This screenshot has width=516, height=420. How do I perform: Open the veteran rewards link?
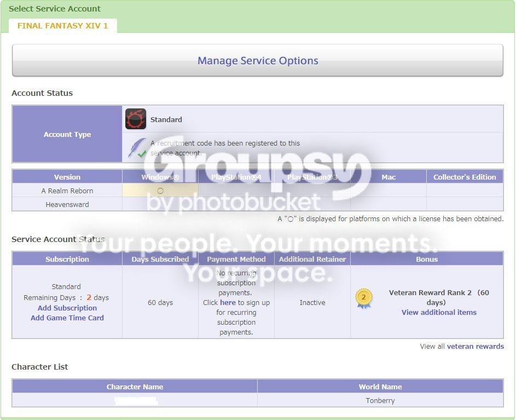(x=475, y=346)
